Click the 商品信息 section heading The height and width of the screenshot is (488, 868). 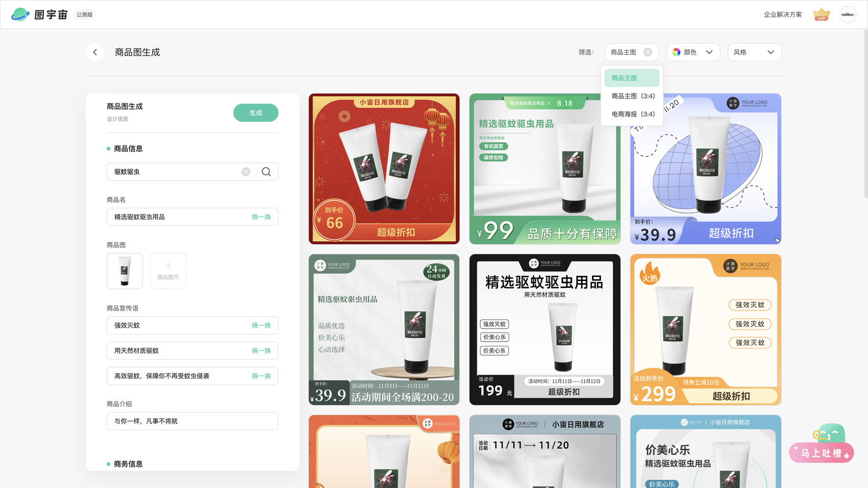click(128, 149)
